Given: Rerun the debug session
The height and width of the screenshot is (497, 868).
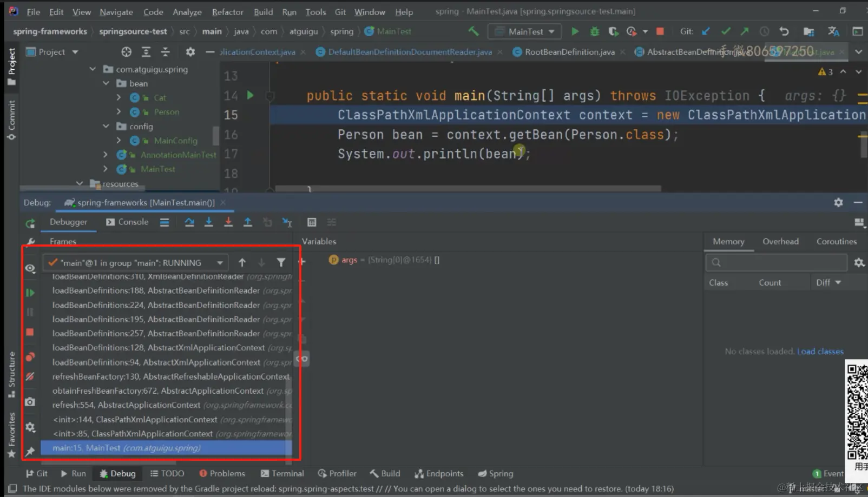Looking at the screenshot, I should point(30,223).
